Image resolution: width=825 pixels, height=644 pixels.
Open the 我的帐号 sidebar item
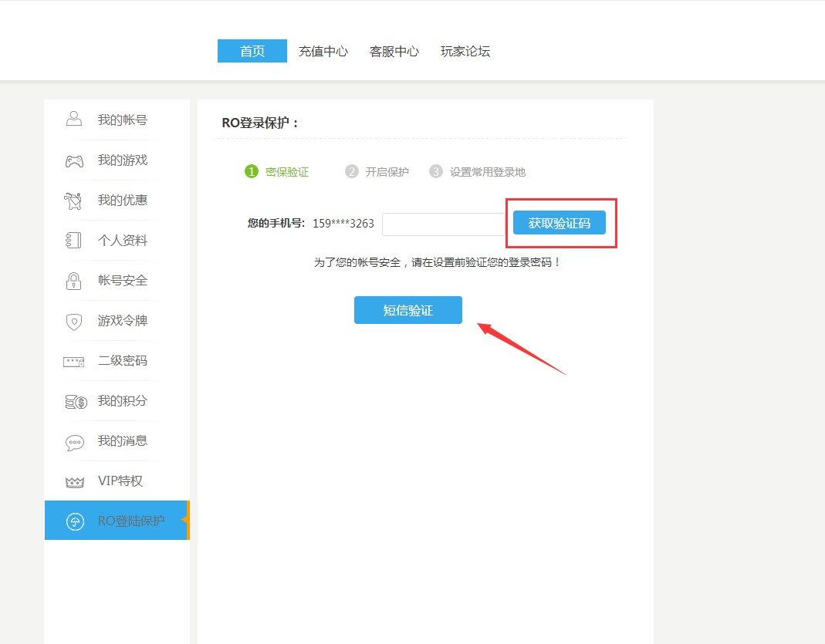coord(117,120)
